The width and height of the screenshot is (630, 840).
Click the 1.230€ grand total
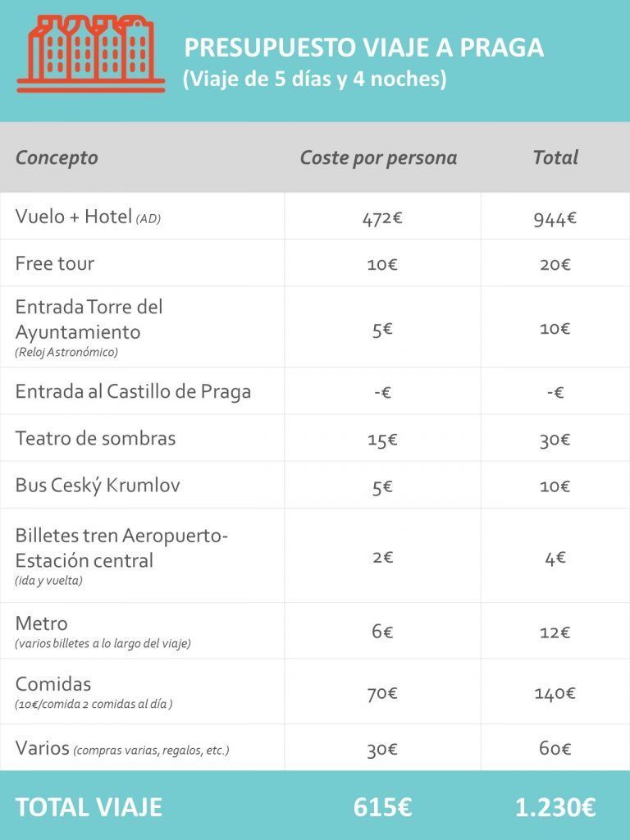coord(555,807)
